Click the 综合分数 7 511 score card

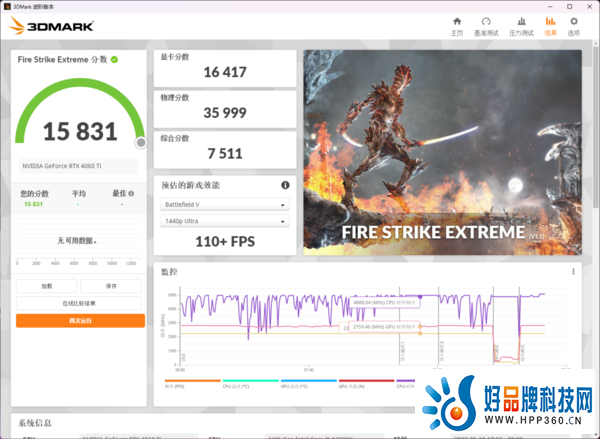click(x=225, y=150)
